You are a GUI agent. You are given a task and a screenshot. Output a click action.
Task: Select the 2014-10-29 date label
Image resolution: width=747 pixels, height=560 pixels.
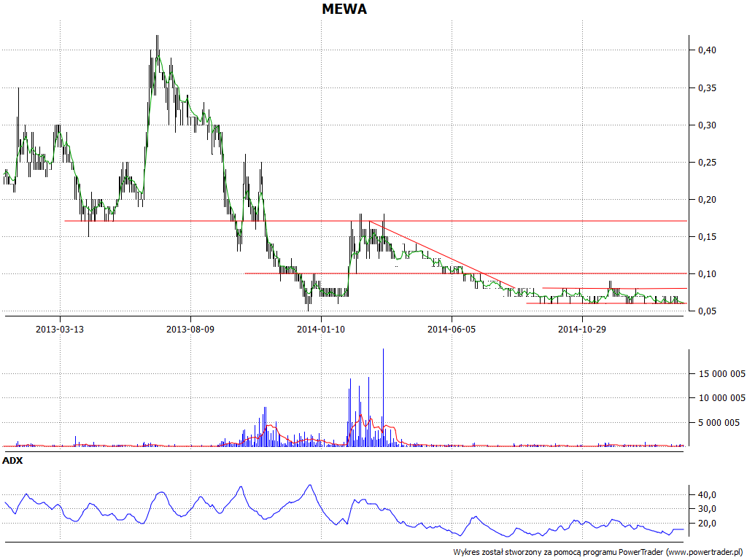tap(582, 329)
